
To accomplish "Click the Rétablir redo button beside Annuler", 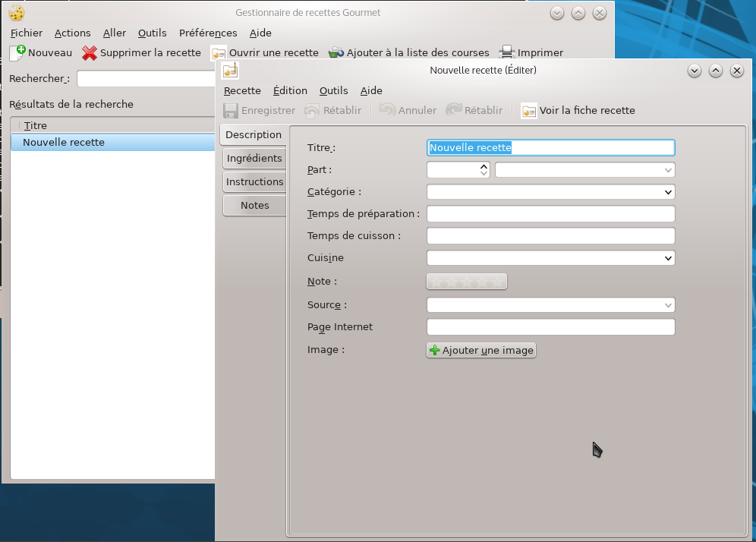I will (474, 110).
